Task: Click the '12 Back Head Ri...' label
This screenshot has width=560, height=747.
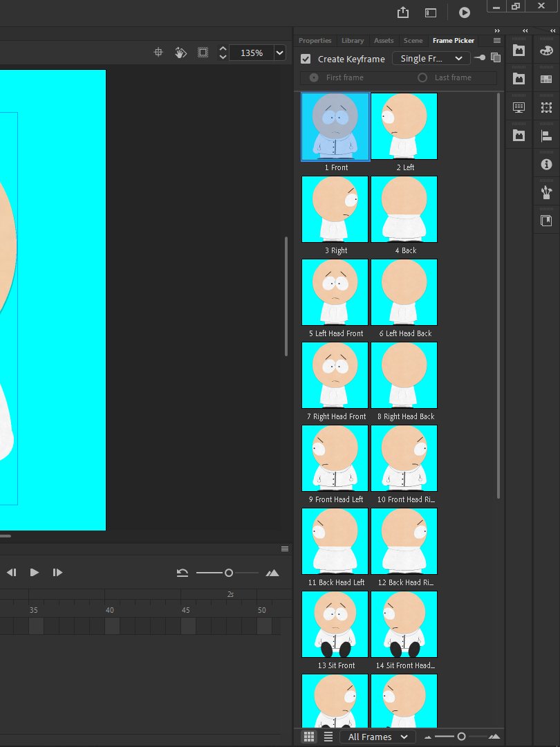Action: [406, 582]
